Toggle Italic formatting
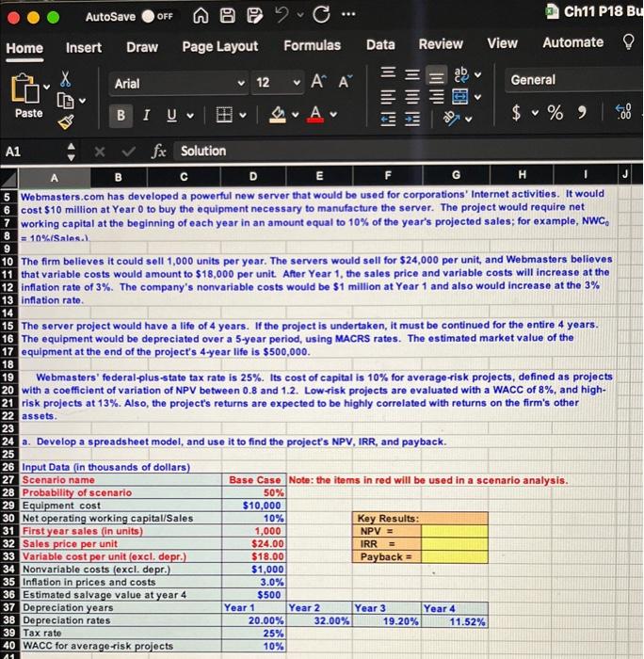The height and width of the screenshot is (659, 644). [146, 115]
